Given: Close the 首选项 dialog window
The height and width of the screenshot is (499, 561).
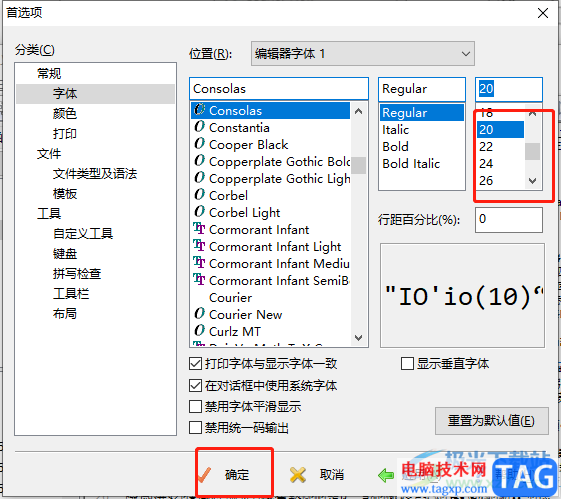Looking at the screenshot, I should 543,13.
